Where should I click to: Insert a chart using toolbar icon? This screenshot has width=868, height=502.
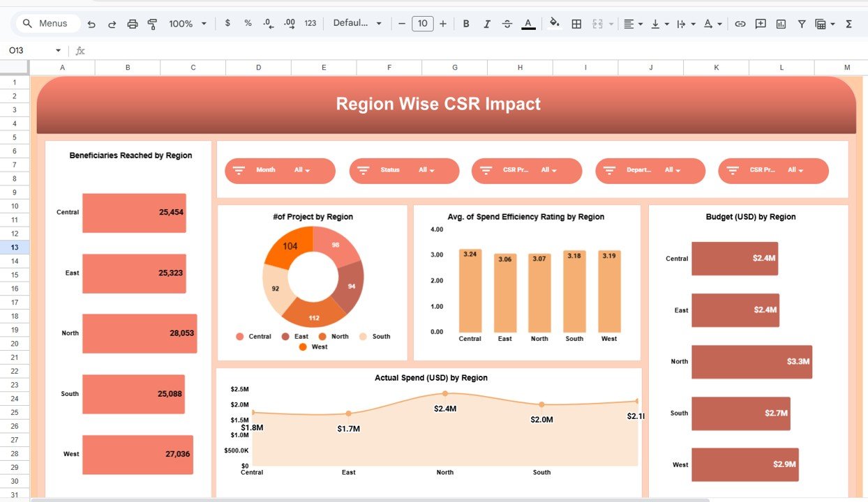coord(781,24)
